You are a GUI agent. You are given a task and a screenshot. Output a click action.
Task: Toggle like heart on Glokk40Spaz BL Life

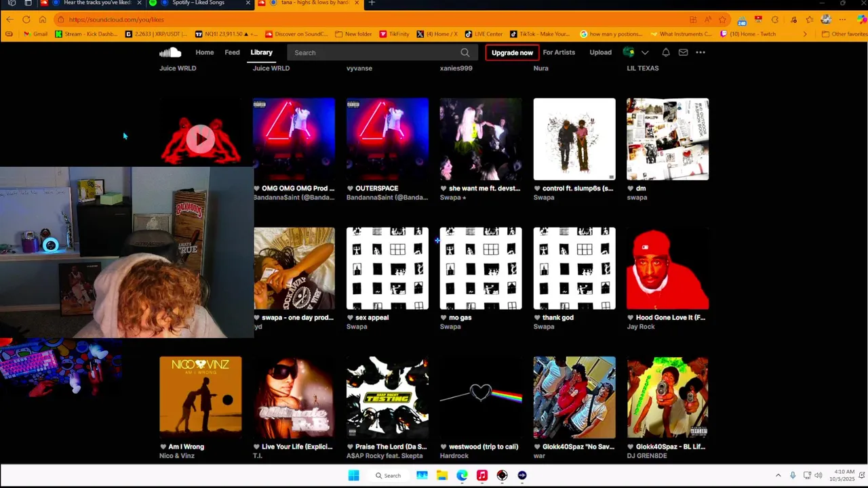click(631, 447)
